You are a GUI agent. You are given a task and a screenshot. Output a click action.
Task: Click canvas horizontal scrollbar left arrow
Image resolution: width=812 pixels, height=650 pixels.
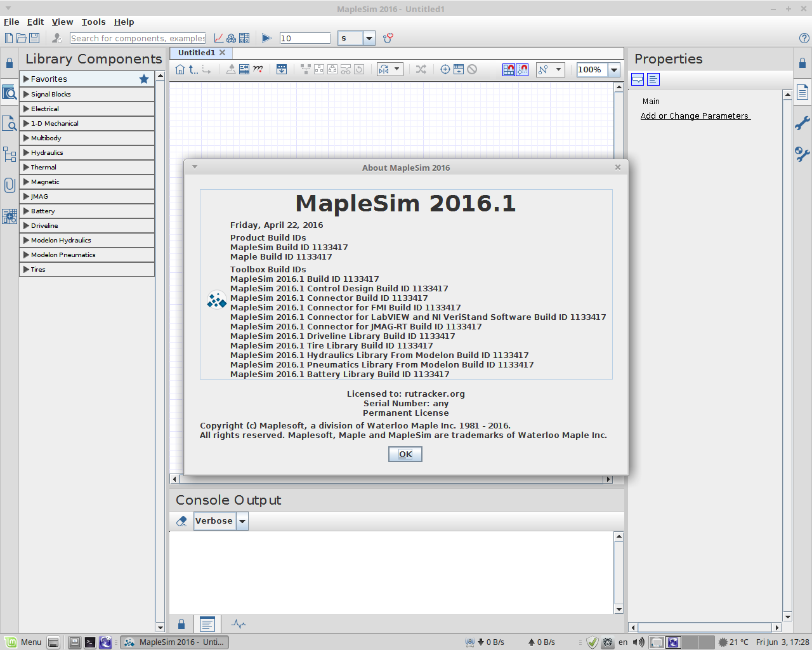click(x=174, y=479)
